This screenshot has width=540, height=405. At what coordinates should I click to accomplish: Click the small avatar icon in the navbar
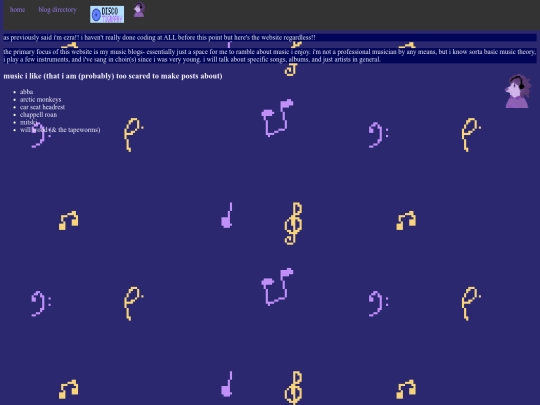[139, 10]
